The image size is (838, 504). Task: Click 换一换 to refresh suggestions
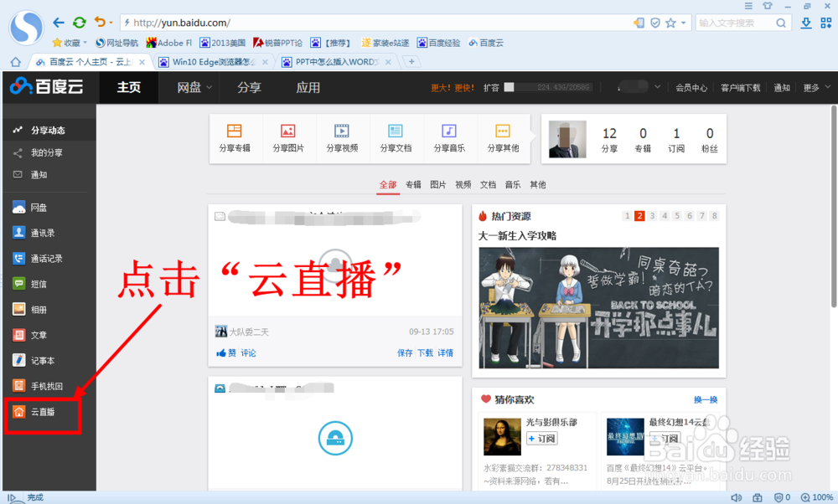coord(706,399)
